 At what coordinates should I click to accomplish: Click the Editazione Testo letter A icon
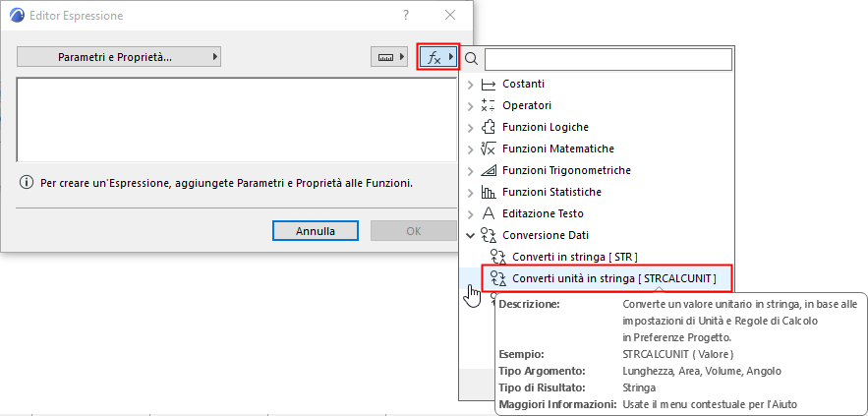point(489,213)
